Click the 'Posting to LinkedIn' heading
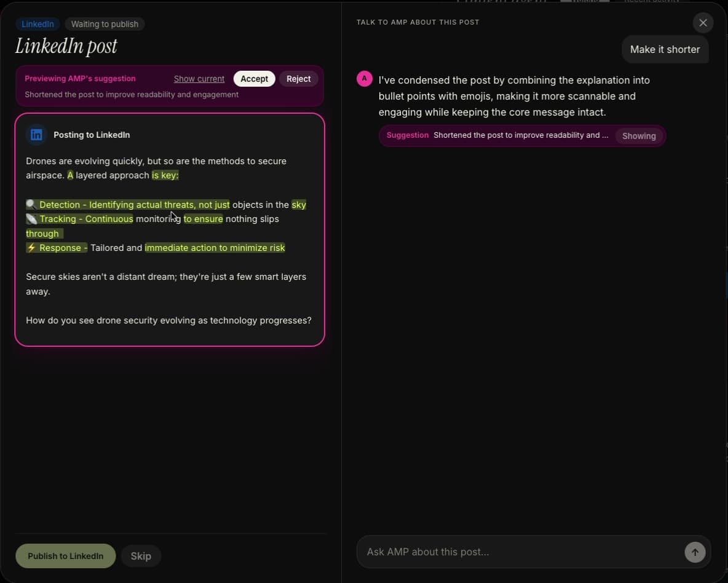 (x=92, y=135)
